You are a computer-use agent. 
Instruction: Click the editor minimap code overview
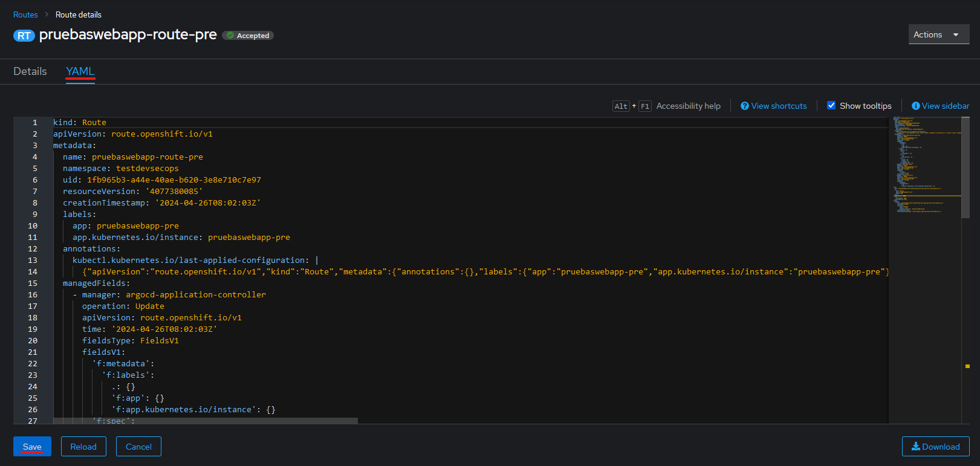coord(924,163)
